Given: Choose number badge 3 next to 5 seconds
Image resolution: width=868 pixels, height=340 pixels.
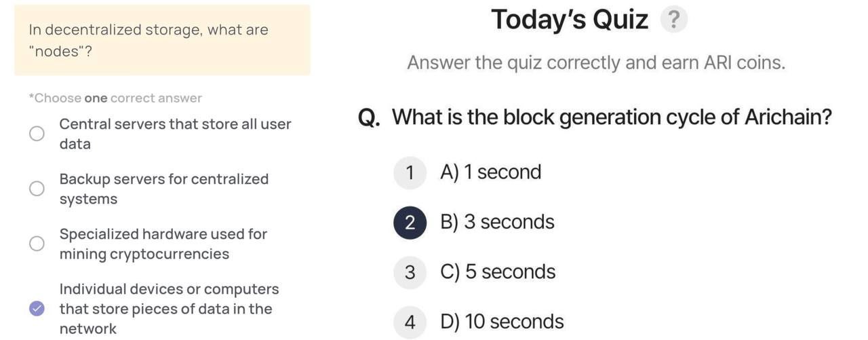Looking at the screenshot, I should pyautogui.click(x=410, y=272).
